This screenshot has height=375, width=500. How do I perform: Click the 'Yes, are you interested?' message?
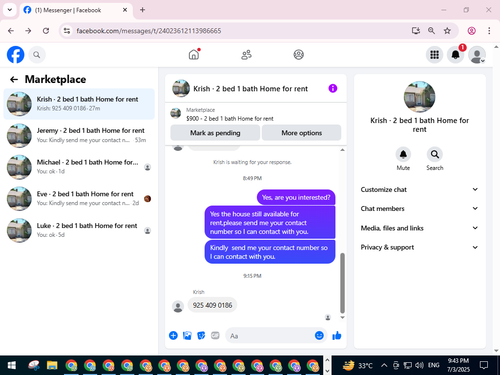click(296, 197)
